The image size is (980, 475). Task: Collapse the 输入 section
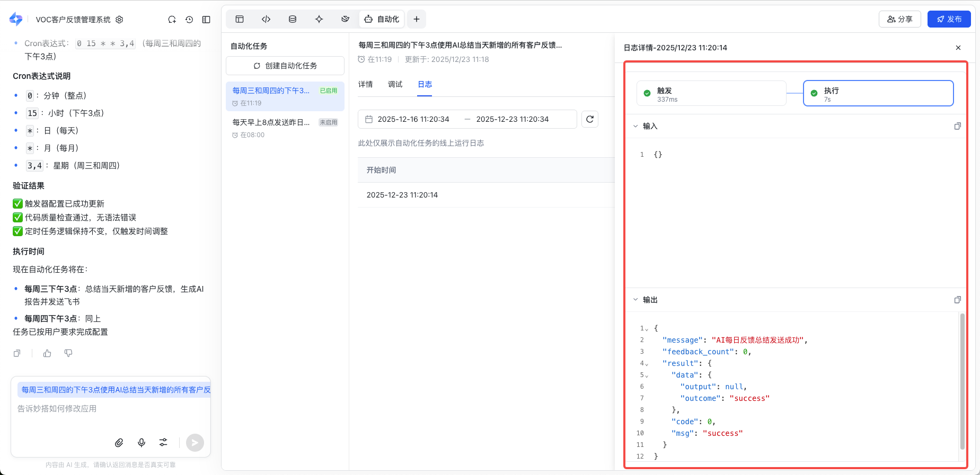tap(635, 126)
